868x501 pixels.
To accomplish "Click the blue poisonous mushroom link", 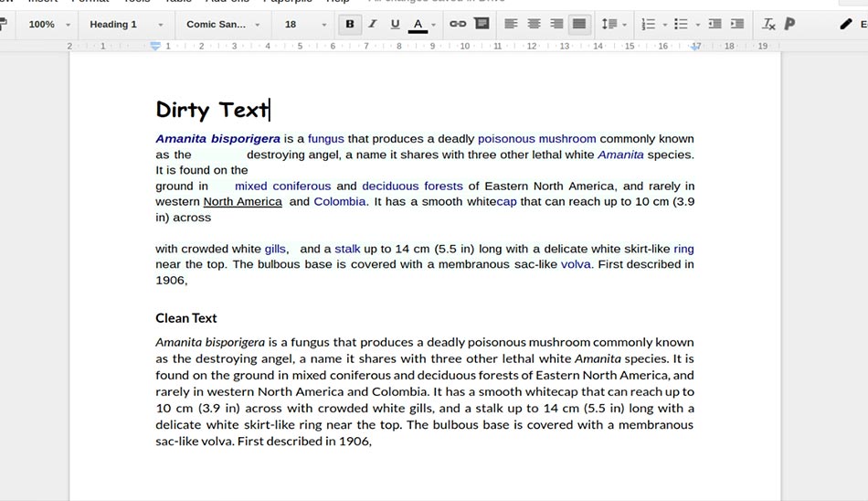I will tap(537, 139).
